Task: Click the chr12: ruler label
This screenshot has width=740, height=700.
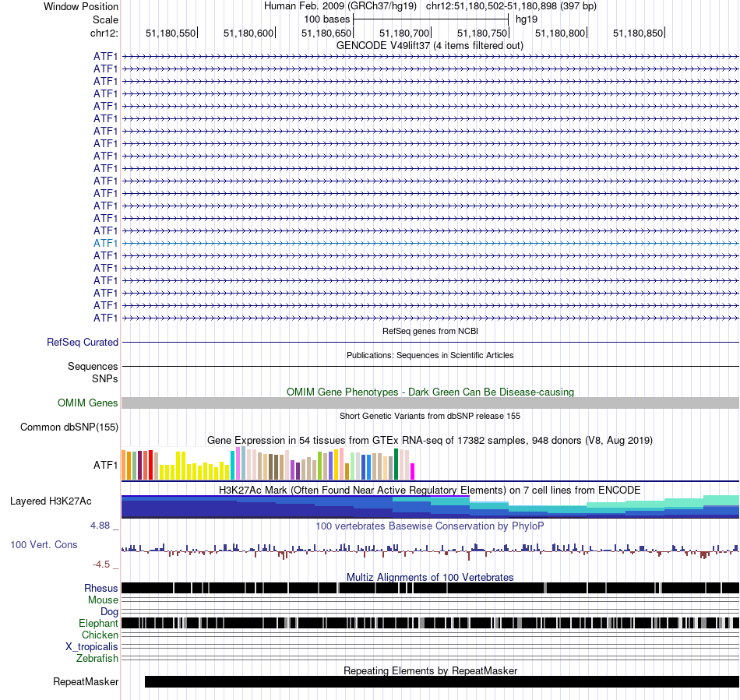Action: tap(104, 33)
